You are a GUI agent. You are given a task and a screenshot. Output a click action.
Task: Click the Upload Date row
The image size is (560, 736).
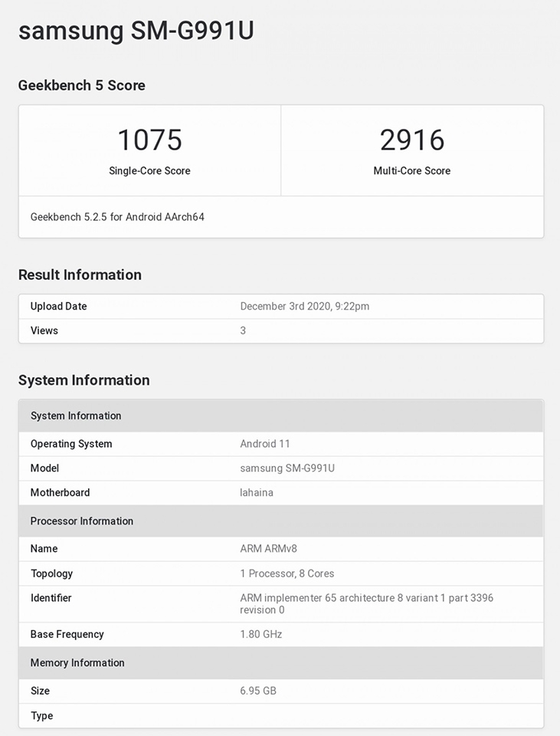click(x=57, y=306)
